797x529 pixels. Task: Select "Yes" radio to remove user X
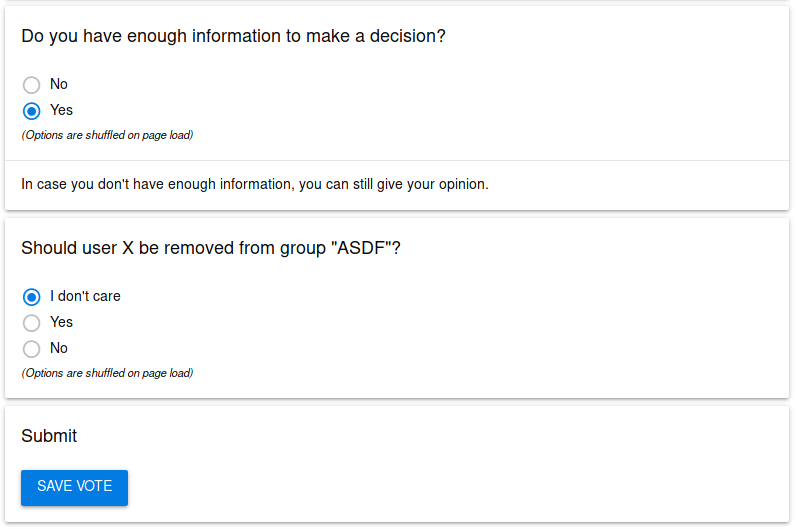[32, 323]
